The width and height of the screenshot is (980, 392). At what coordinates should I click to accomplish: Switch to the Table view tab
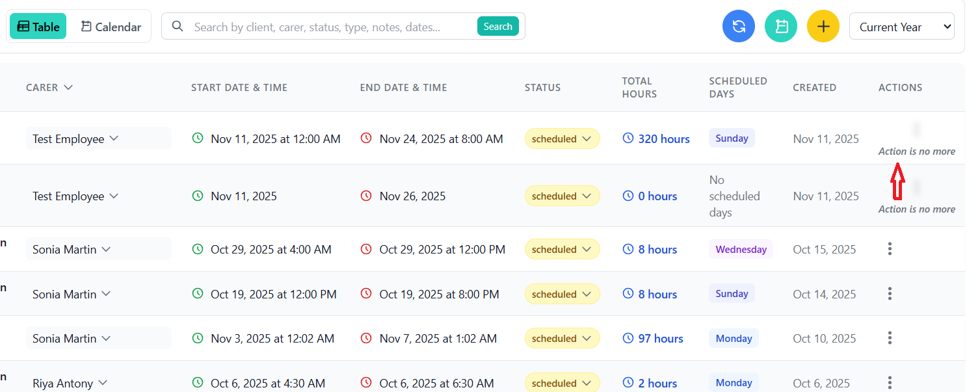coord(38,27)
